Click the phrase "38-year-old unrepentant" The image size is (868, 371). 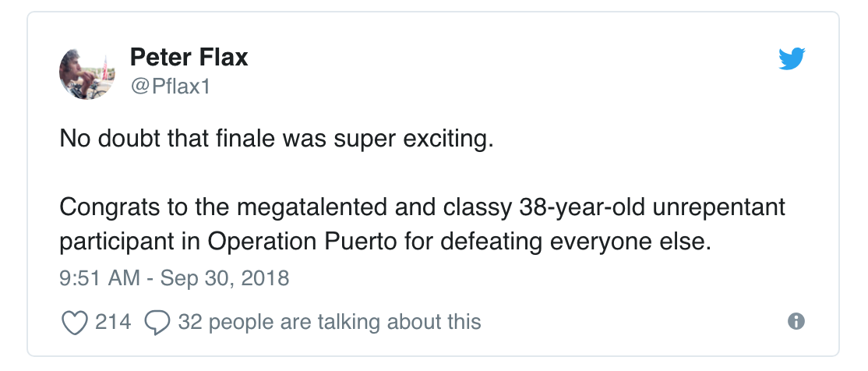click(652, 207)
